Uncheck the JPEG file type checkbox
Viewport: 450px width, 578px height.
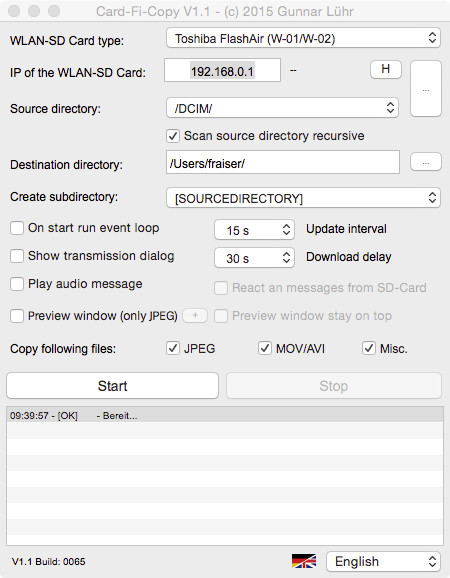[173, 348]
